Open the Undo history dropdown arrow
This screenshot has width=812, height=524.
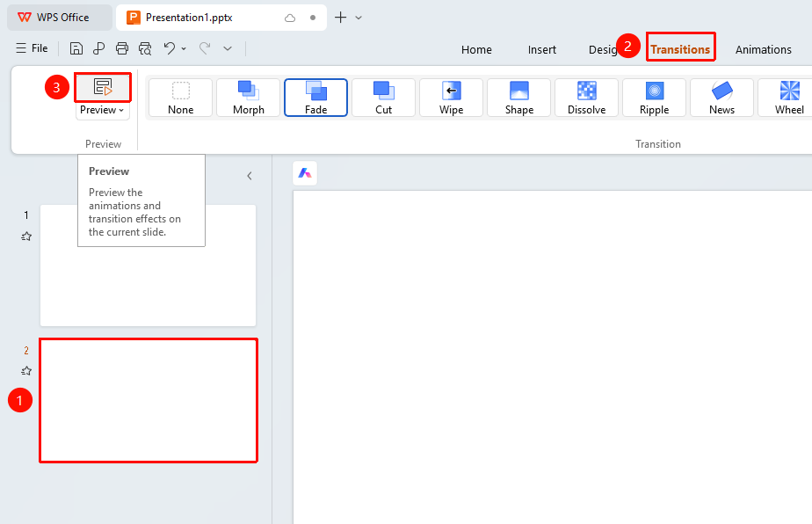[x=184, y=48]
